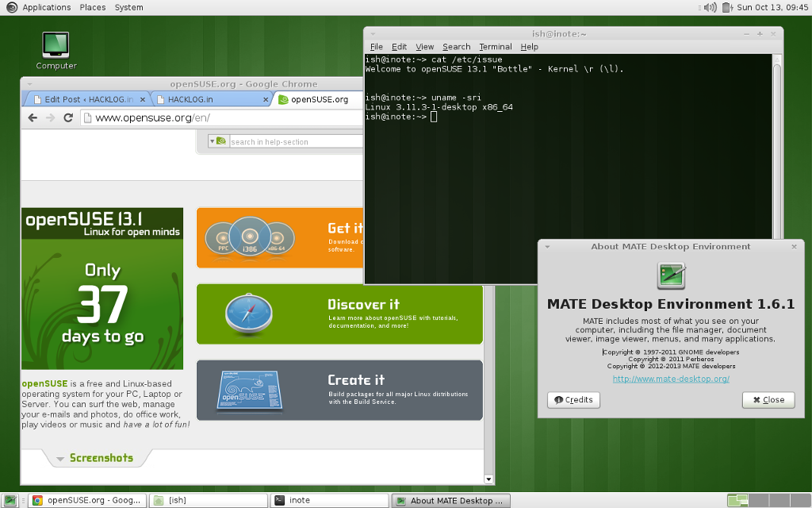Click the Create it heading
The height and width of the screenshot is (508, 812).
click(356, 380)
